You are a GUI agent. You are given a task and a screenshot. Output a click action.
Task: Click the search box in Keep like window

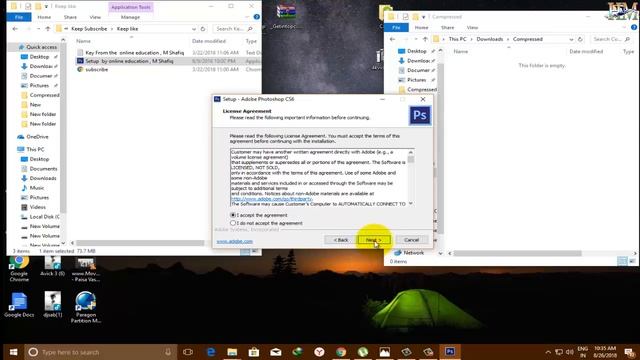pos(234,29)
